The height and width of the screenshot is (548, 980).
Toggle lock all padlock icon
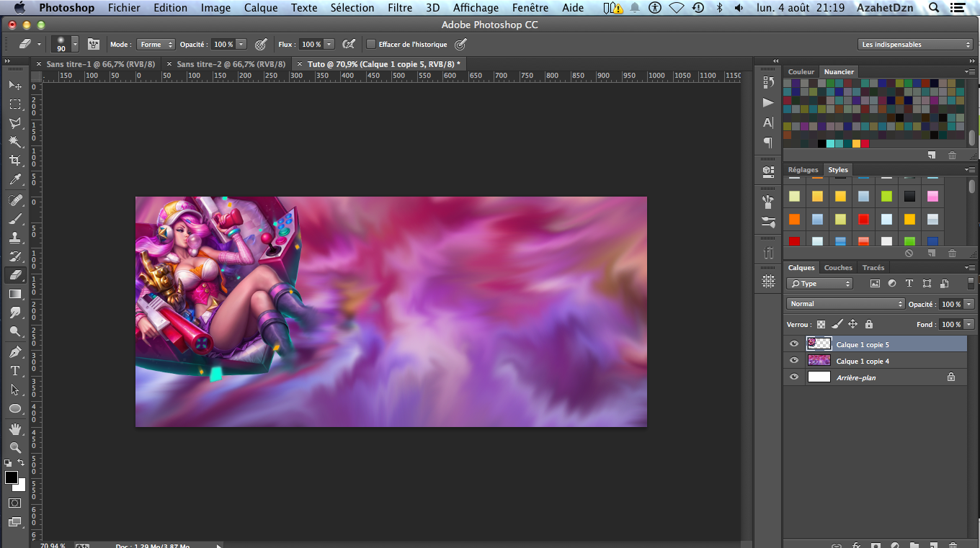(x=868, y=324)
